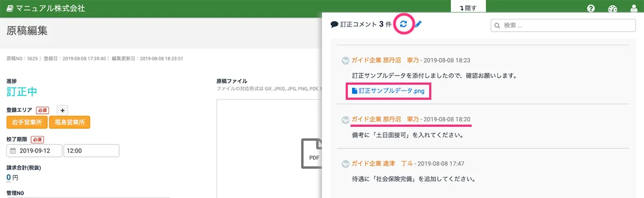This screenshot has width=644, height=198.
Task: Click the speech bubble icon beside 訂正コメント
Action: [334, 25]
